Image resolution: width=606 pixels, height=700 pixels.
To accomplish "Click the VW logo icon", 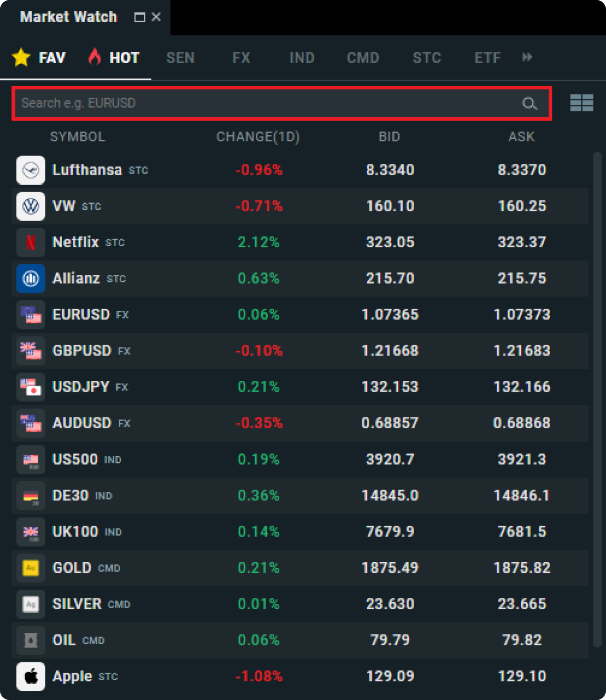I will [x=31, y=206].
